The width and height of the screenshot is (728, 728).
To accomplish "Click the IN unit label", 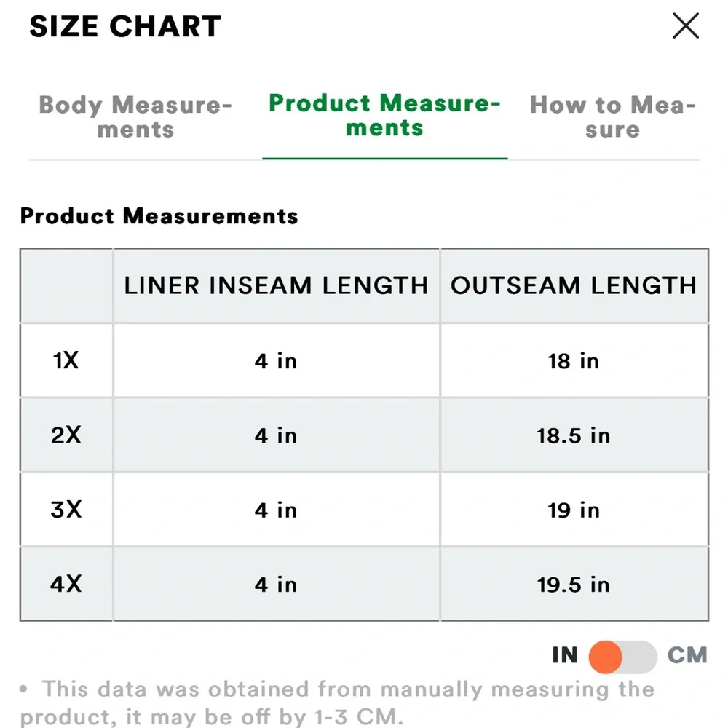I will [564, 656].
